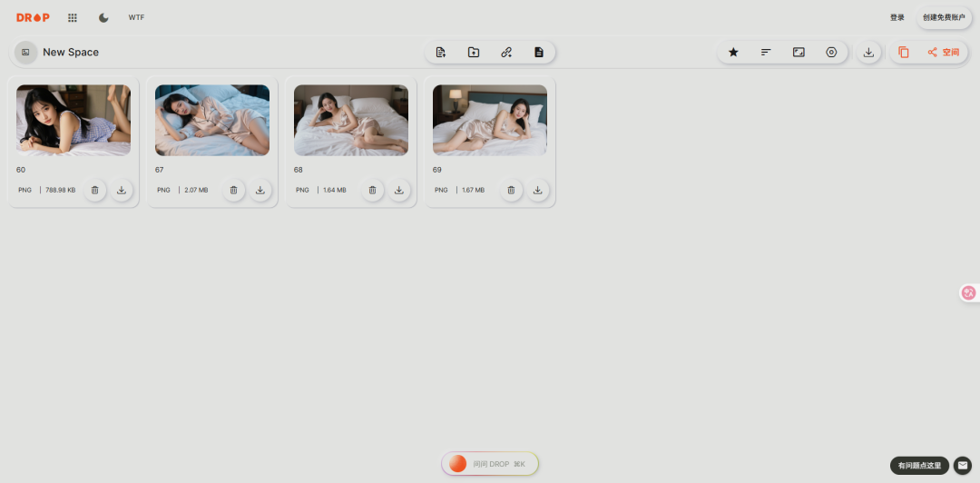Image resolution: width=980 pixels, height=483 pixels.
Task: Delete file 67 with trash icon
Action: (x=234, y=190)
